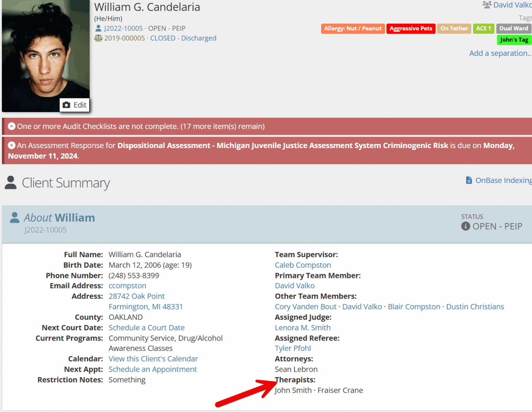Click the OnBase Indexing document icon

pos(469,180)
